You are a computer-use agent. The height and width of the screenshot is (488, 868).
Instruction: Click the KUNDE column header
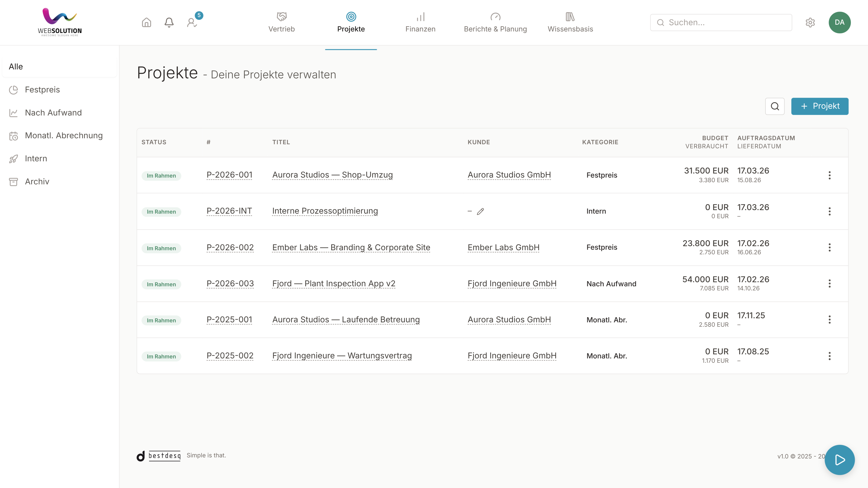point(478,142)
